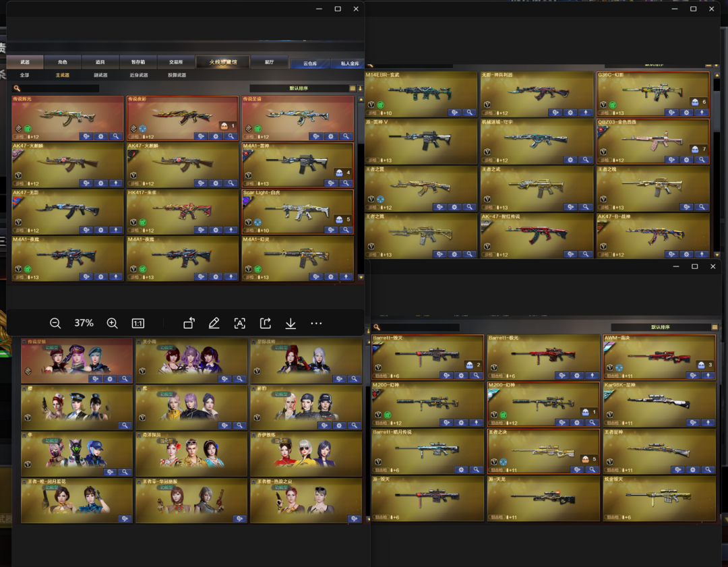Open the 默认排序 sort dropdown above the rifle grid
Screen dimensions: 728x567
click(x=299, y=88)
